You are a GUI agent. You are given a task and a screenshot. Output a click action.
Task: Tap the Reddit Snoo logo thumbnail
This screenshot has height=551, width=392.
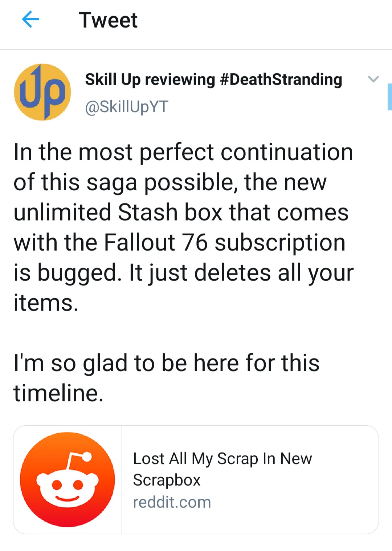[x=68, y=479]
